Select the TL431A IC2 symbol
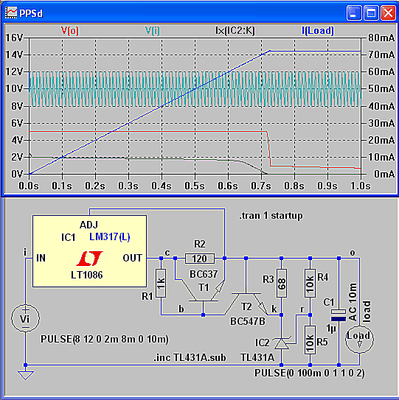399x400 pixels. [x=282, y=342]
